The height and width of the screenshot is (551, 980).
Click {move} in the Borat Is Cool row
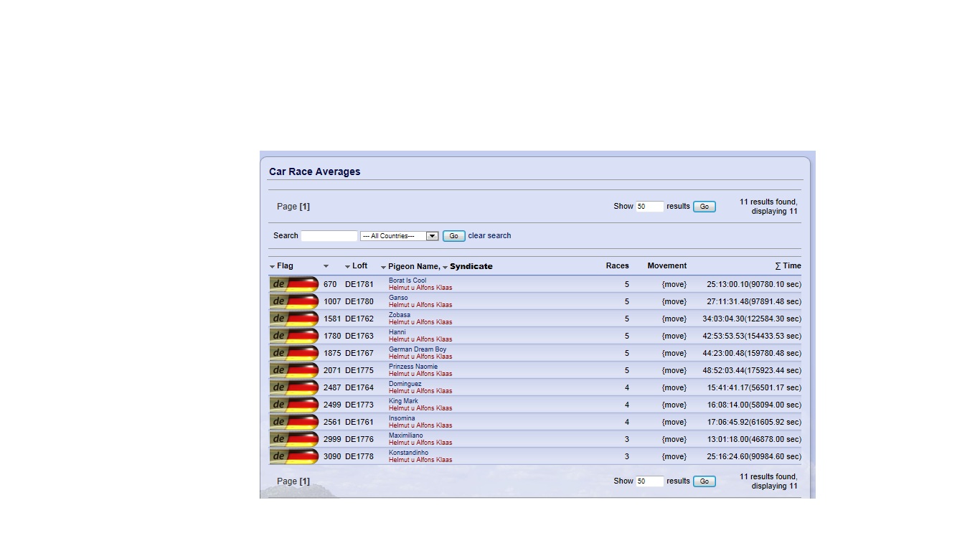point(674,284)
